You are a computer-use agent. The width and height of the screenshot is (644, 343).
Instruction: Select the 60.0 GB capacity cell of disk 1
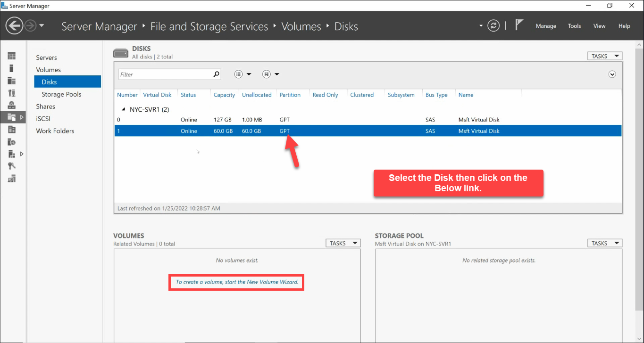[223, 131]
